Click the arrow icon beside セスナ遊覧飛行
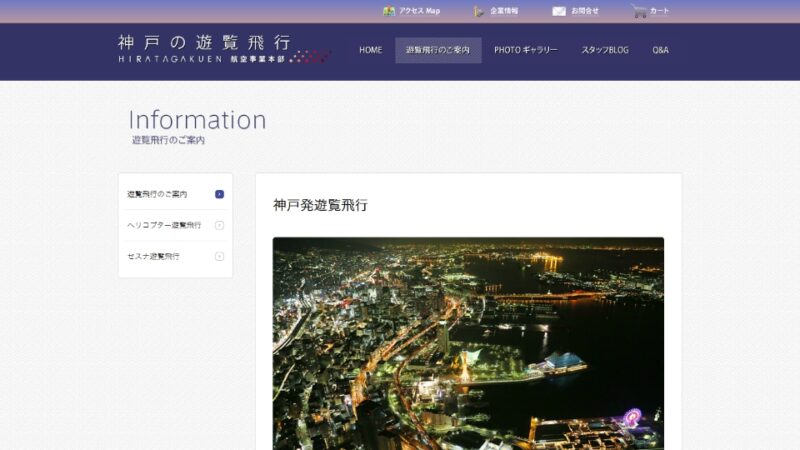 click(219, 256)
